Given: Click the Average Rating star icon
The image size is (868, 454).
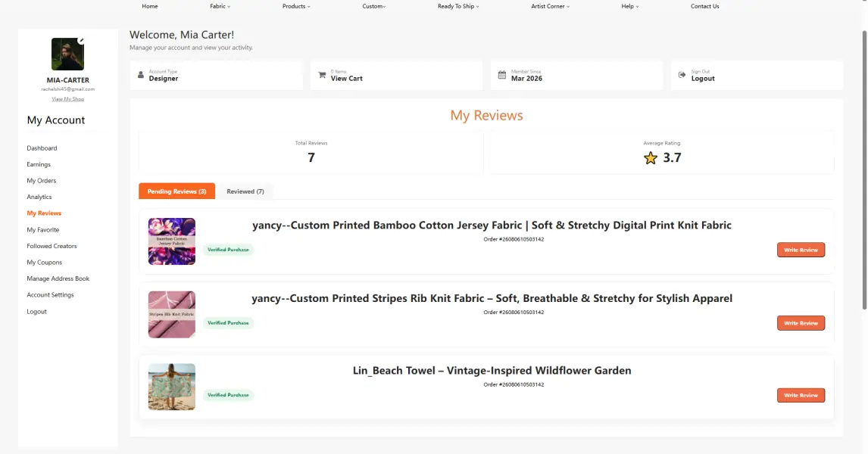Looking at the screenshot, I should (651, 158).
